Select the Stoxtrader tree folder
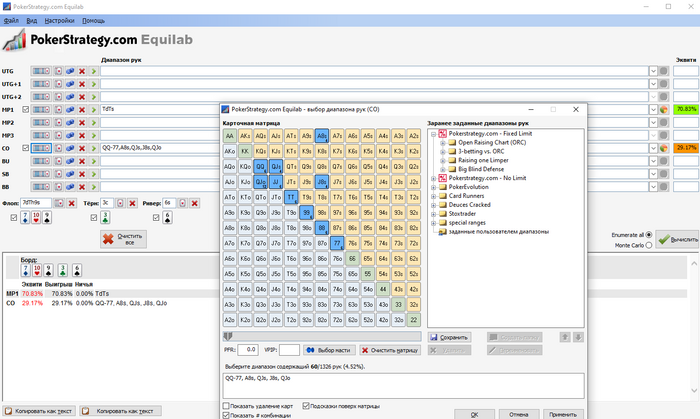This screenshot has width=700, height=419. coord(462,214)
